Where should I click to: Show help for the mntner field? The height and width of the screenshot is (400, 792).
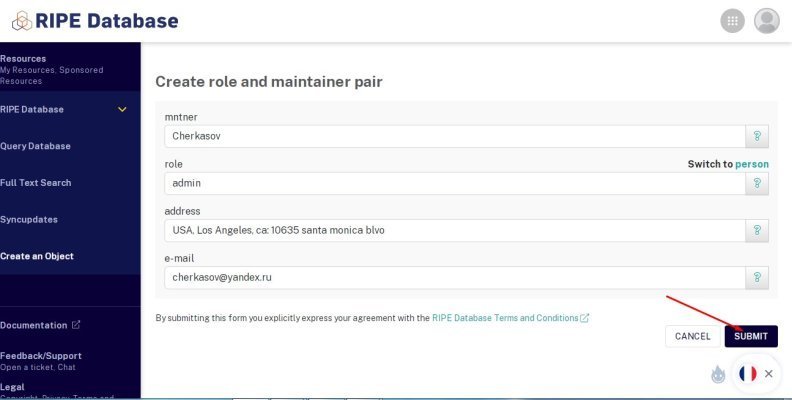point(757,136)
